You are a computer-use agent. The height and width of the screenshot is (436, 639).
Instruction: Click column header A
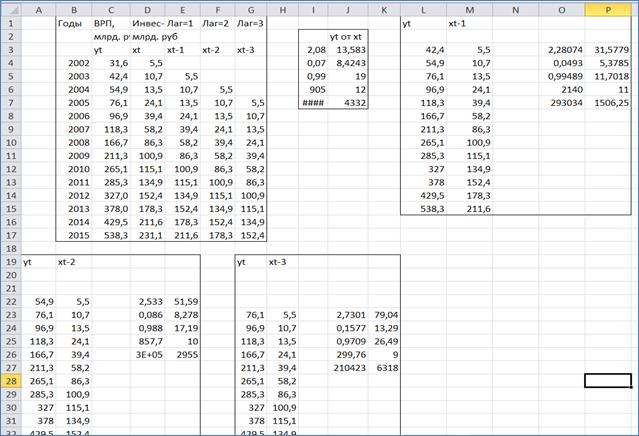tap(38, 8)
